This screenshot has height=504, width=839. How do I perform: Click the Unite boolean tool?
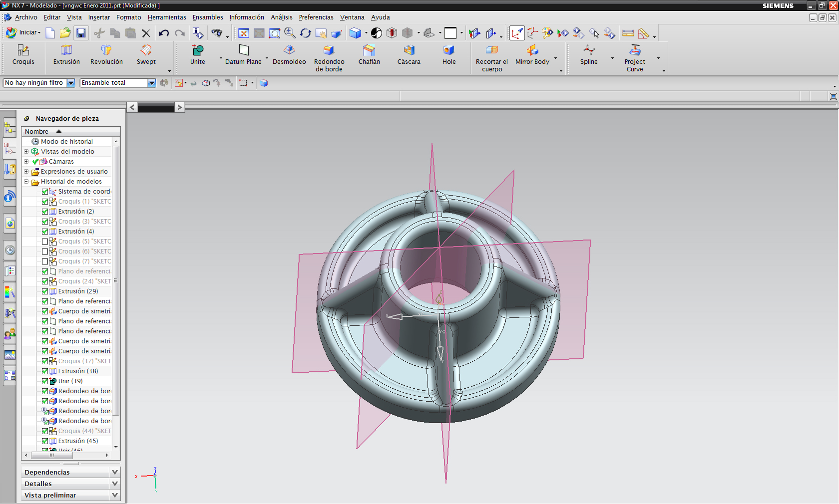[198, 55]
